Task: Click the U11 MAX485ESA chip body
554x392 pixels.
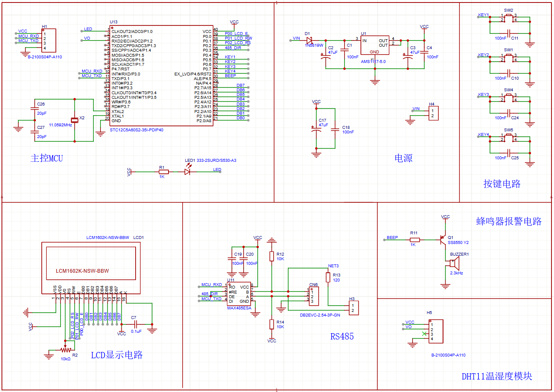Action: click(239, 294)
